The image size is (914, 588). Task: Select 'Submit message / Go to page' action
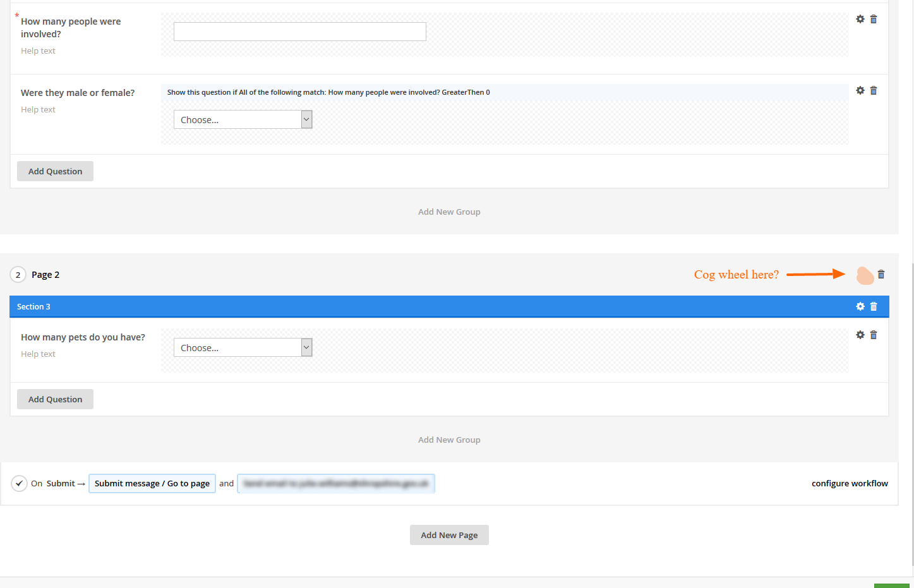[152, 483]
